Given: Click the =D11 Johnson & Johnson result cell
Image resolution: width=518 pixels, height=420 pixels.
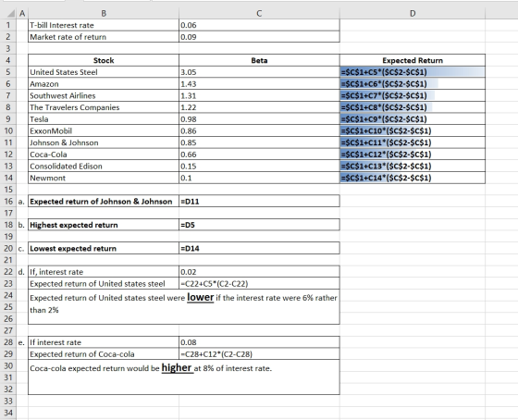Looking at the screenshot, I should pos(259,202).
